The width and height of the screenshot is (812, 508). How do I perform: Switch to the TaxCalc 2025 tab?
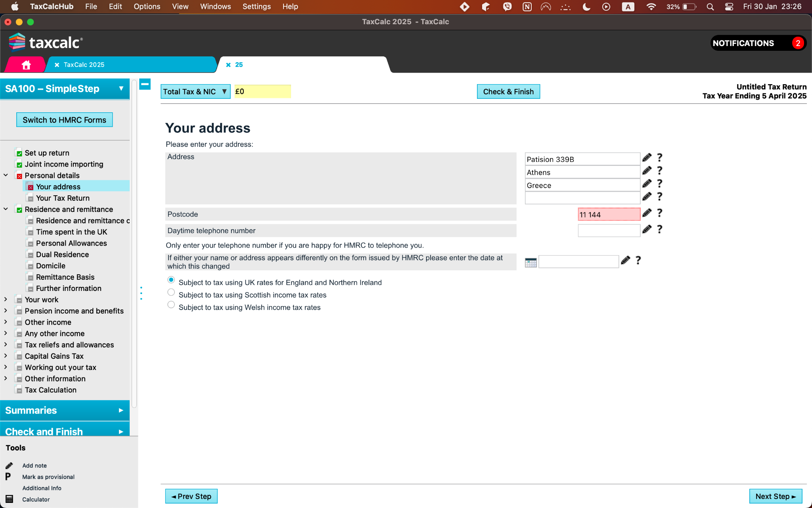pos(84,65)
